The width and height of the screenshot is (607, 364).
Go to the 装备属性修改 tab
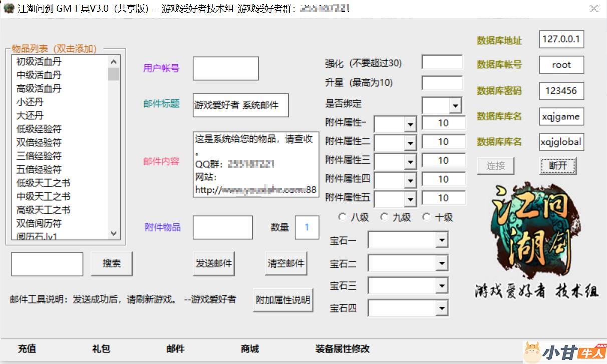tap(342, 349)
